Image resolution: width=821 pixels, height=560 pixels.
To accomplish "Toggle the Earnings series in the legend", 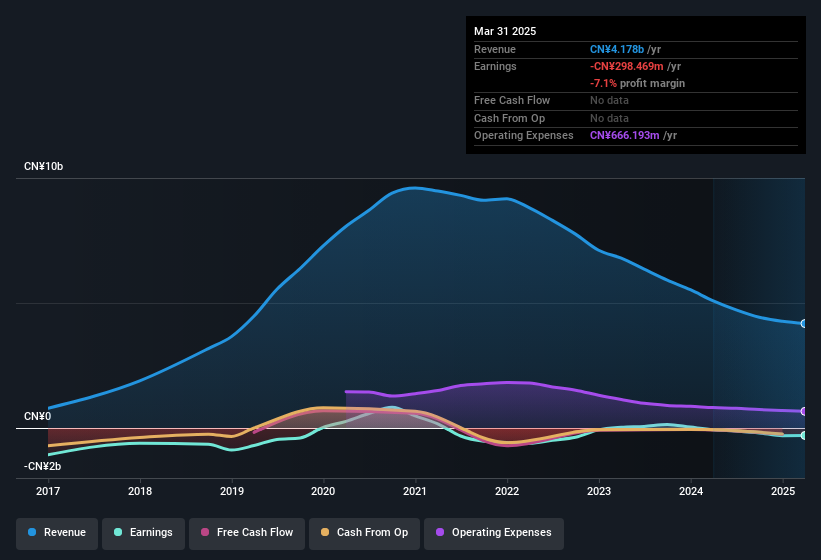I will pos(143,533).
